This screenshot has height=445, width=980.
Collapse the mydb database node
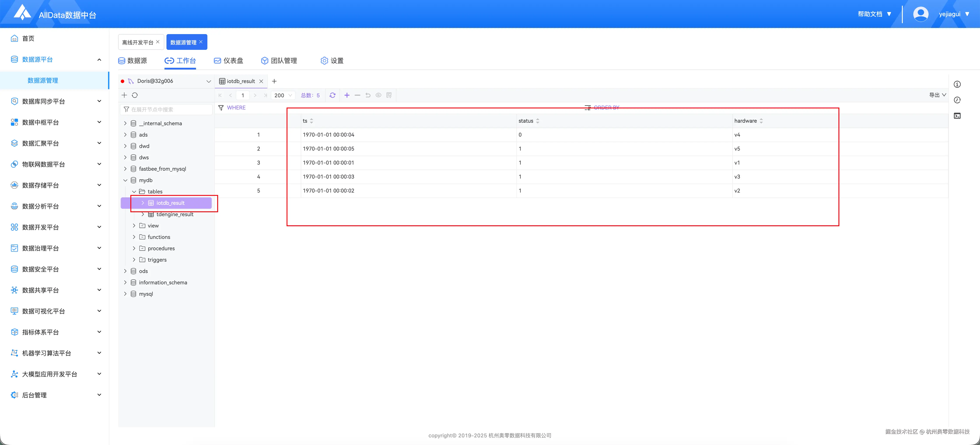125,180
